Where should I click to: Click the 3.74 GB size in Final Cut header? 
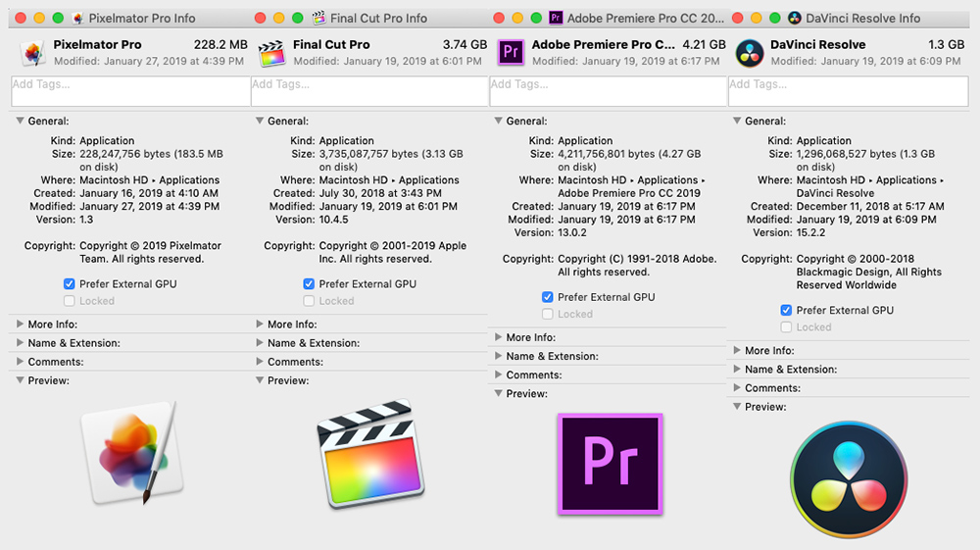click(x=465, y=44)
